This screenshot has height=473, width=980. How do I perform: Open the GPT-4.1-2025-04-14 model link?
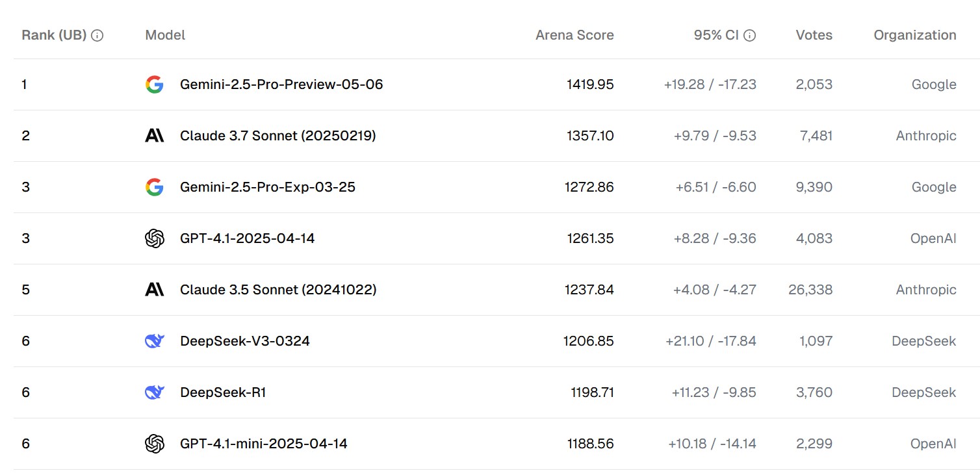click(x=248, y=238)
